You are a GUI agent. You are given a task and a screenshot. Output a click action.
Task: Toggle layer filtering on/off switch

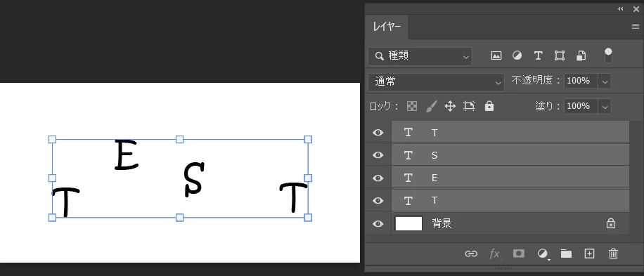click(608, 55)
